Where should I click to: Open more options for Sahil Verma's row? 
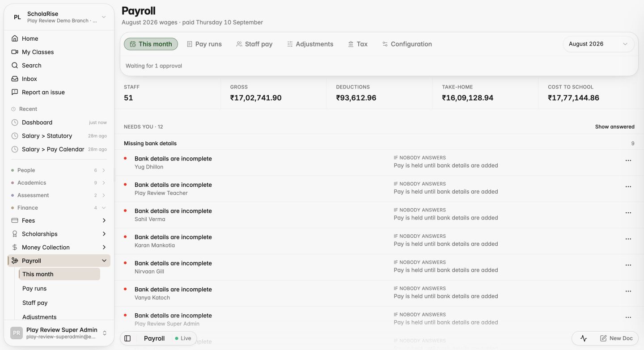coord(628,213)
